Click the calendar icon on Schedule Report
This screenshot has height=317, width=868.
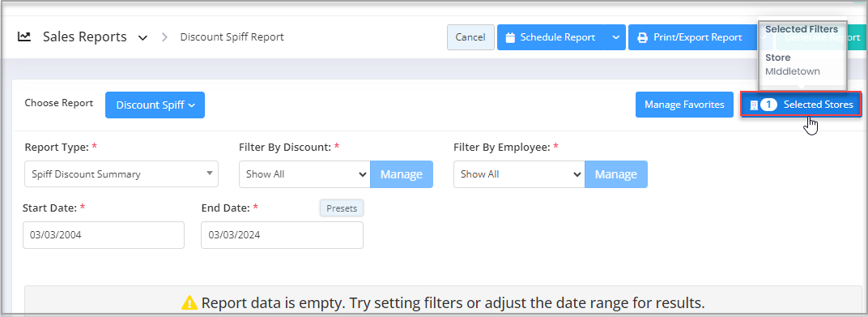(510, 37)
